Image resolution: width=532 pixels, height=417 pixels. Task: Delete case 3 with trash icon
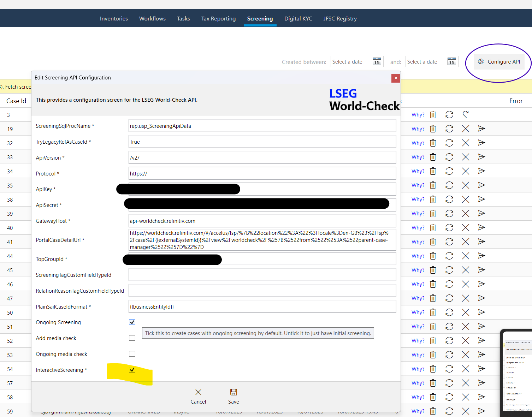point(433,115)
